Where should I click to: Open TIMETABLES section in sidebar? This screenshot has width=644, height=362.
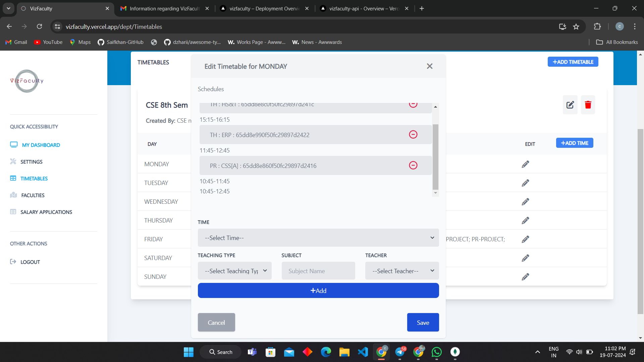click(34, 179)
